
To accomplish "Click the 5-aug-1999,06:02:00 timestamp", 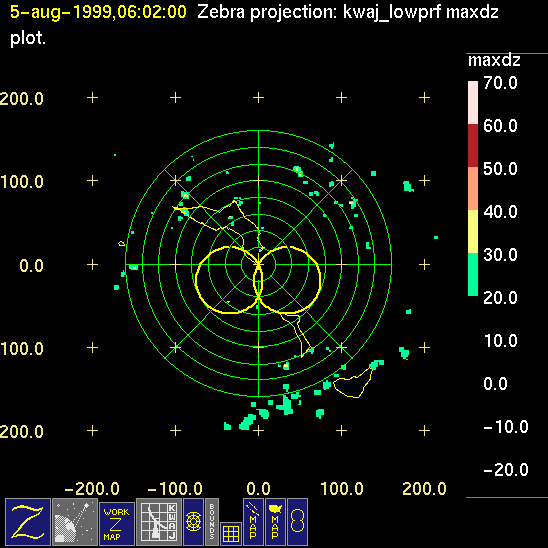I will [98, 12].
